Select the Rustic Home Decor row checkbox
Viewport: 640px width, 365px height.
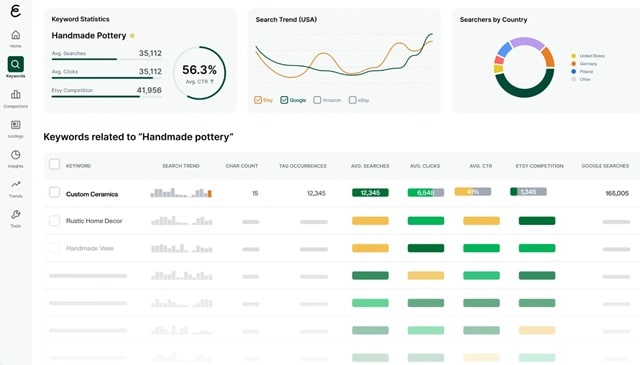tap(54, 221)
